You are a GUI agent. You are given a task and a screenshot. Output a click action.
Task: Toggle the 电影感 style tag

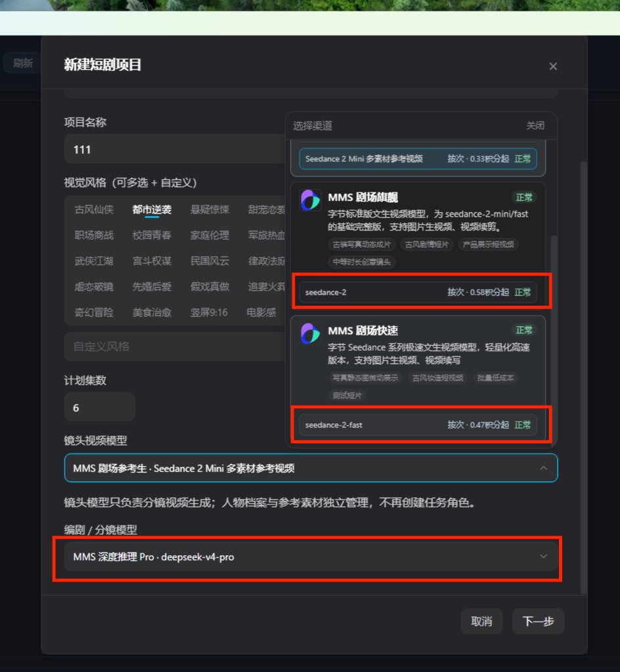[261, 312]
